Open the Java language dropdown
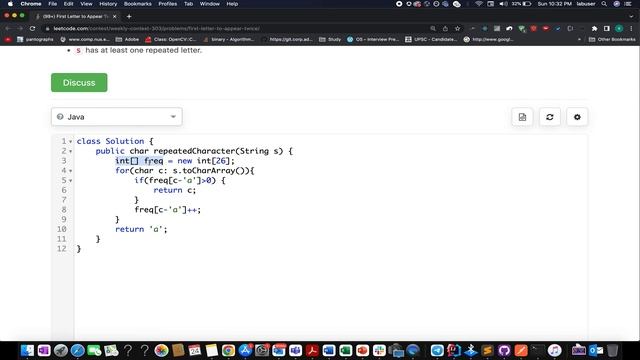Screen dimensions: 640x360 pos(117,117)
